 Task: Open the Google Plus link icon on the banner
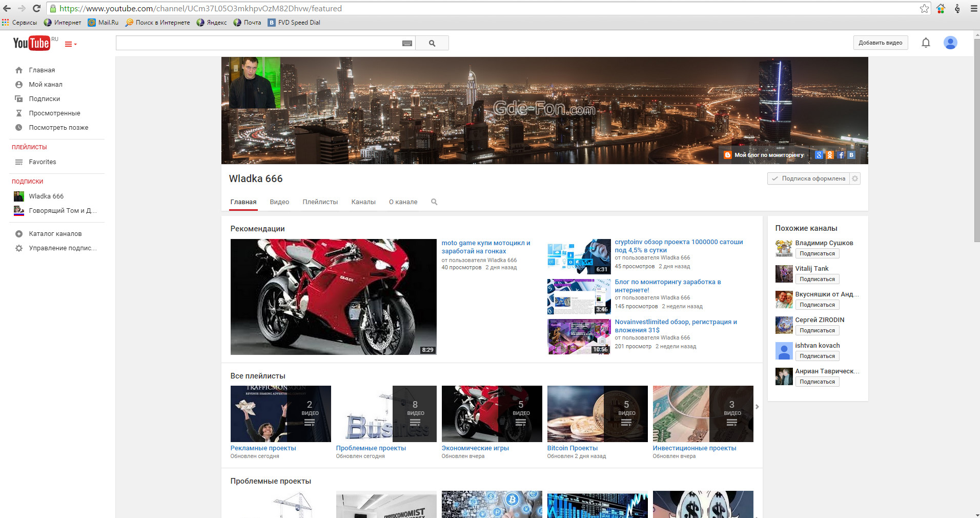(819, 155)
